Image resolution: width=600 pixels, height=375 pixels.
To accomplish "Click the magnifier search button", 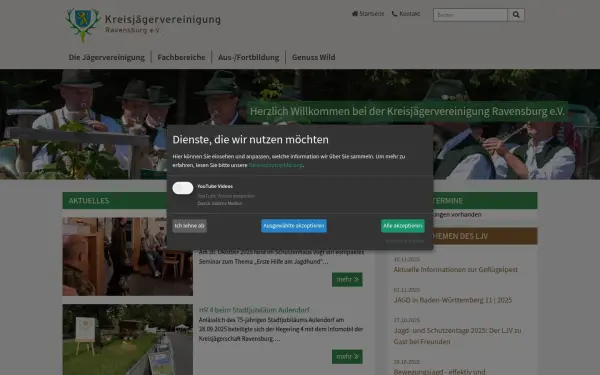I will [516, 15].
